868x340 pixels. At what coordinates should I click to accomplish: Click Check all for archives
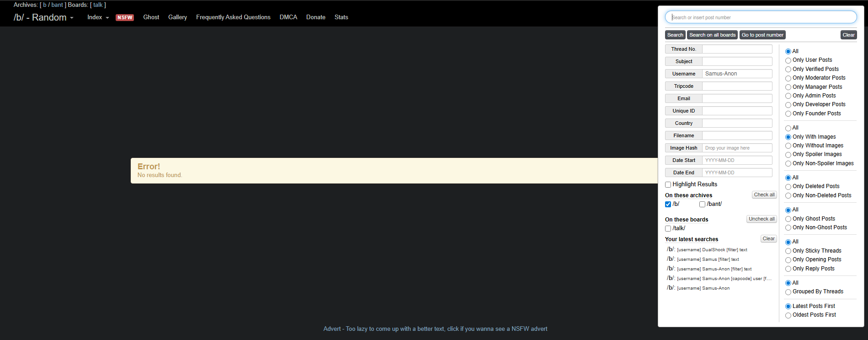[x=764, y=195]
